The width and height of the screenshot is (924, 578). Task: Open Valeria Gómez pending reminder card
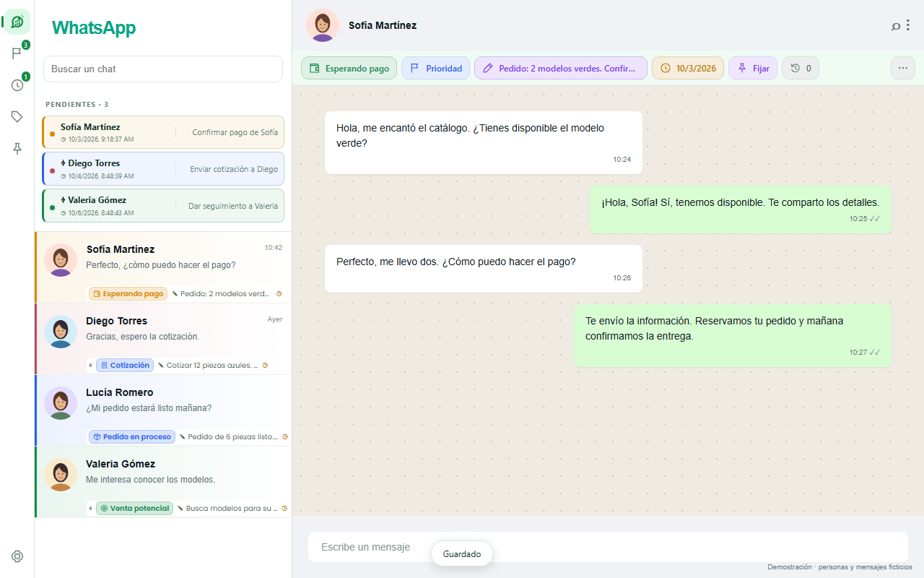coord(163,206)
